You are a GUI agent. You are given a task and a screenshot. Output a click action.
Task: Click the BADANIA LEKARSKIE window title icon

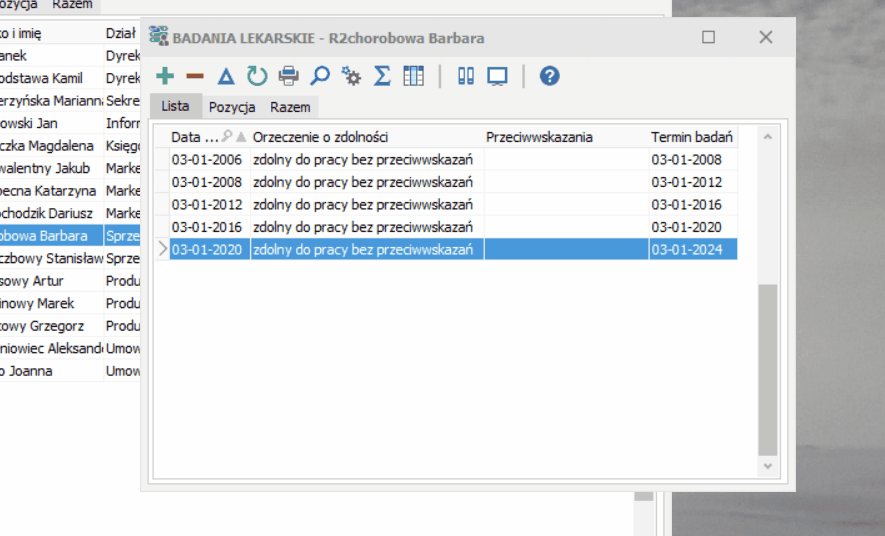coord(159,36)
